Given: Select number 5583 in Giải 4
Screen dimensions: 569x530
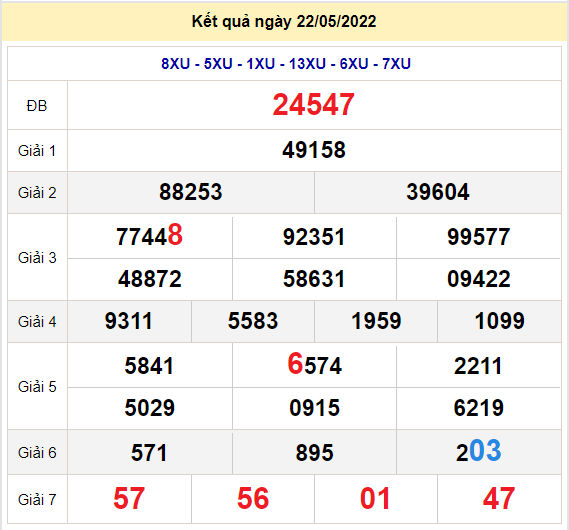Looking at the screenshot, I should [253, 321].
